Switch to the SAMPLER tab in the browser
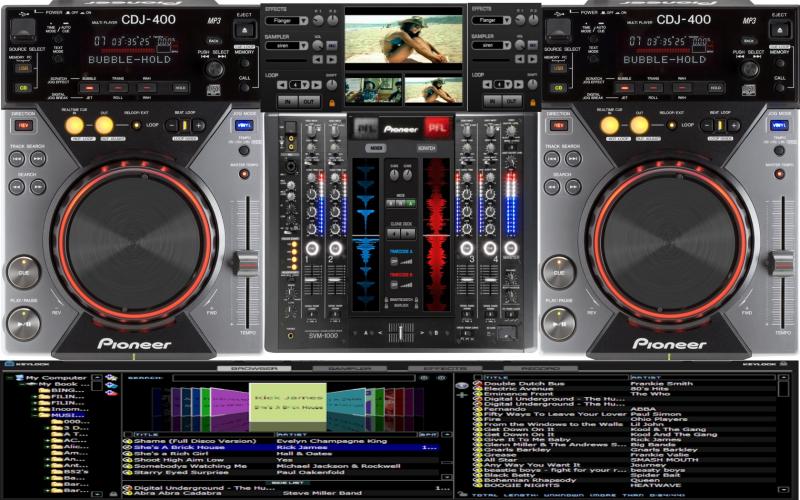This screenshot has width=800, height=500. coord(349,368)
